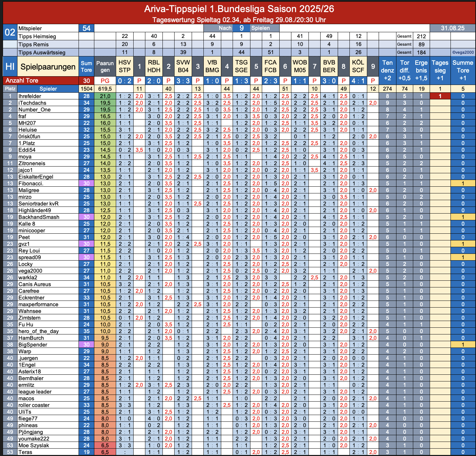Viewport: 476px width, 456px height.
Task: Click the Spielpaarungen header cell
Action: [x=48, y=66]
